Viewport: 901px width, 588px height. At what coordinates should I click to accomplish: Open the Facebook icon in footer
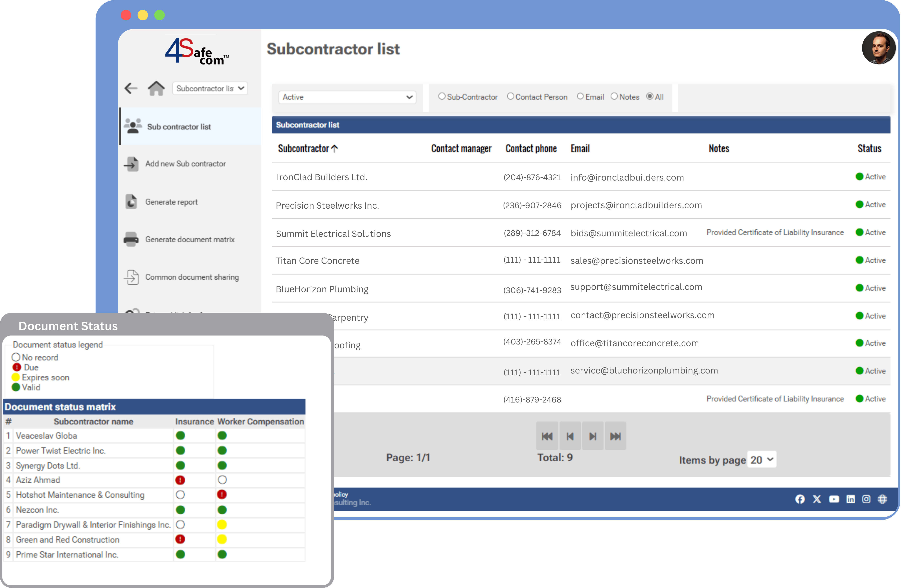[x=800, y=499]
